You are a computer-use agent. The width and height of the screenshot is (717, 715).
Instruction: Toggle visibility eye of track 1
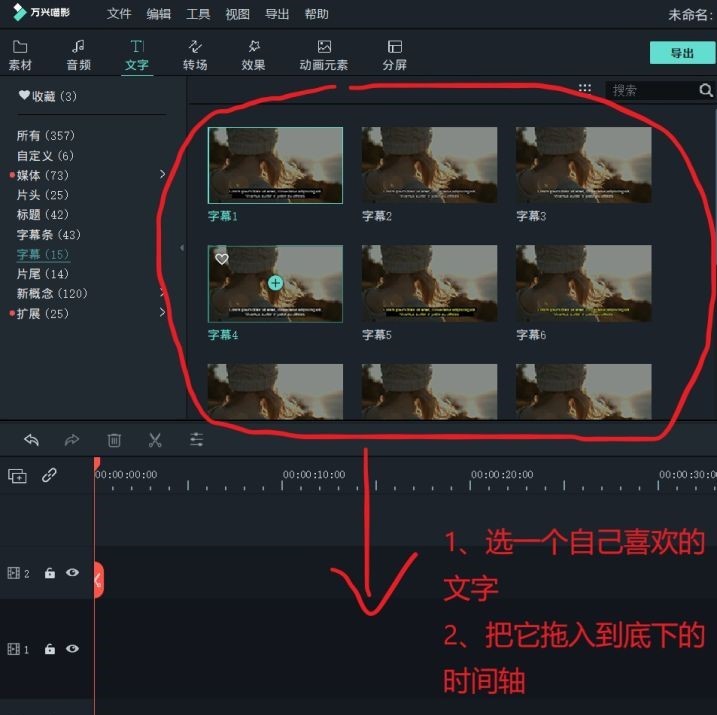[x=72, y=649]
